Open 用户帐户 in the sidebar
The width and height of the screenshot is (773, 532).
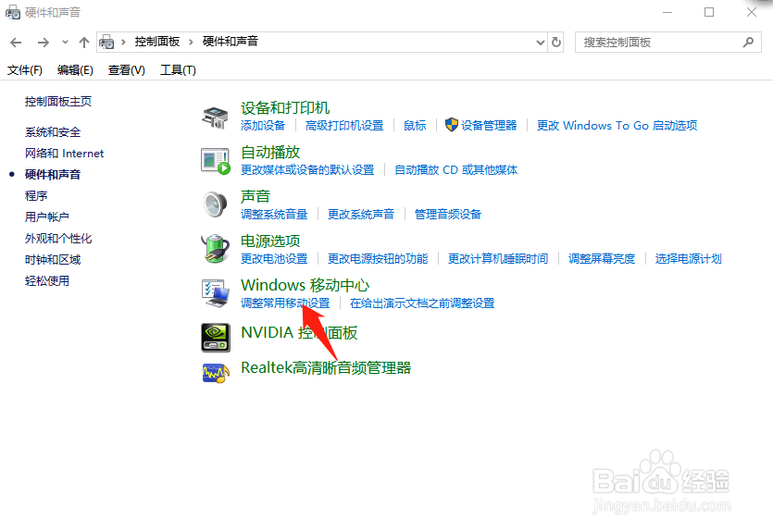pos(47,217)
